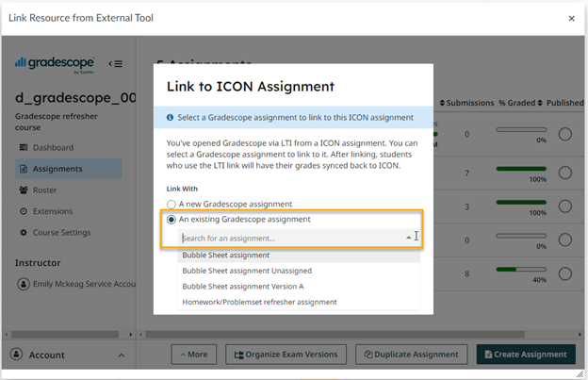
Task: Select 'A new Gradescope assignment' radio option
Action: (171, 204)
